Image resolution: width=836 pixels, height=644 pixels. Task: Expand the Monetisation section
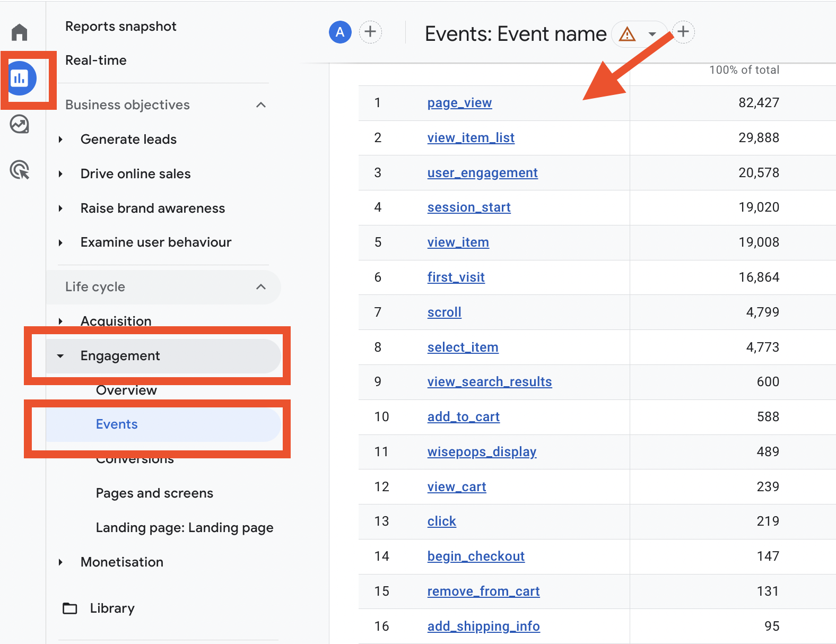61,562
